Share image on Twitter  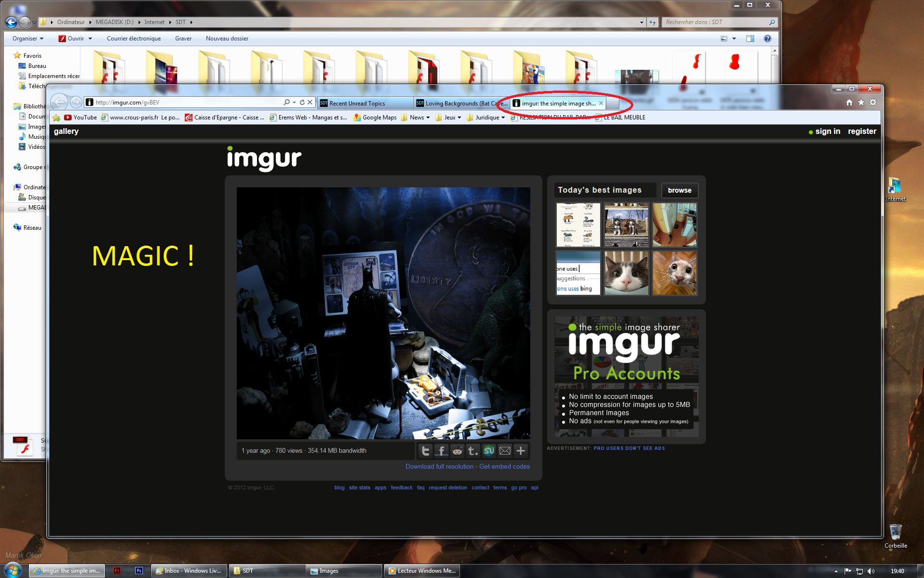pos(425,451)
